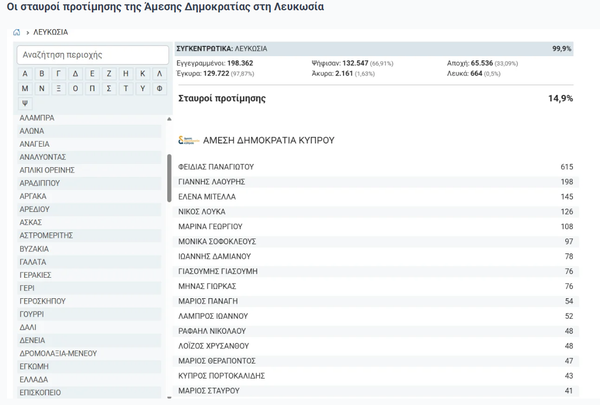Viewport: 600px width, 405px height.
Task: Click the region list scrollbar thumb
Action: point(169,178)
